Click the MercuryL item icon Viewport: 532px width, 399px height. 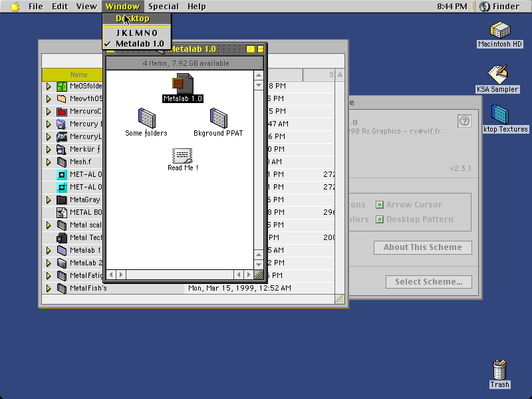pos(62,137)
